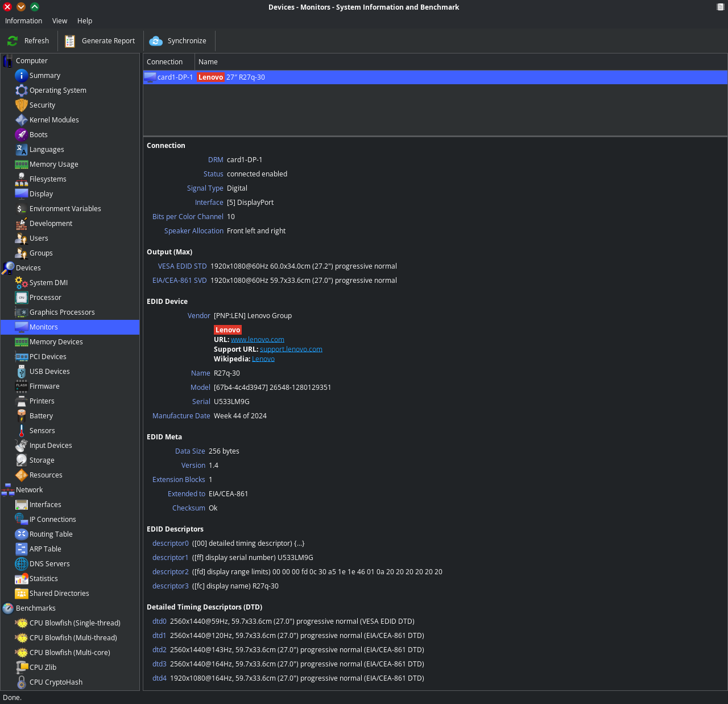
Task: Open the www.lenovo.com URL link
Action: pos(257,340)
